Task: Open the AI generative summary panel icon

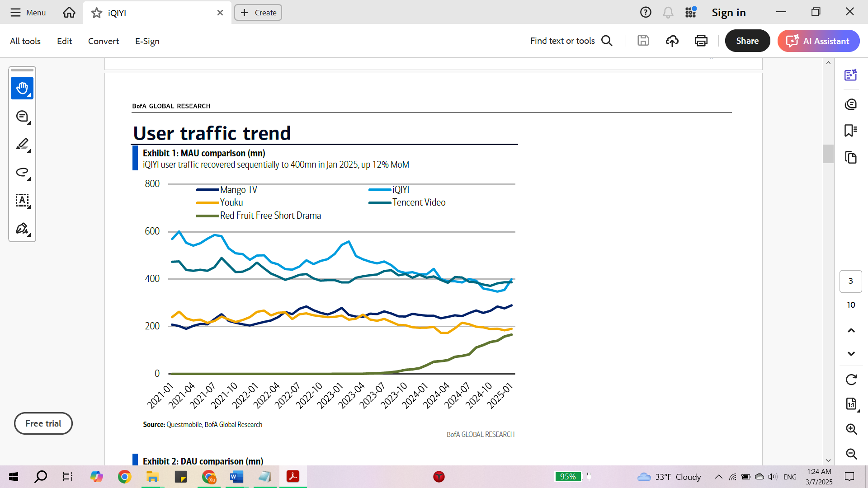Action: click(x=851, y=75)
